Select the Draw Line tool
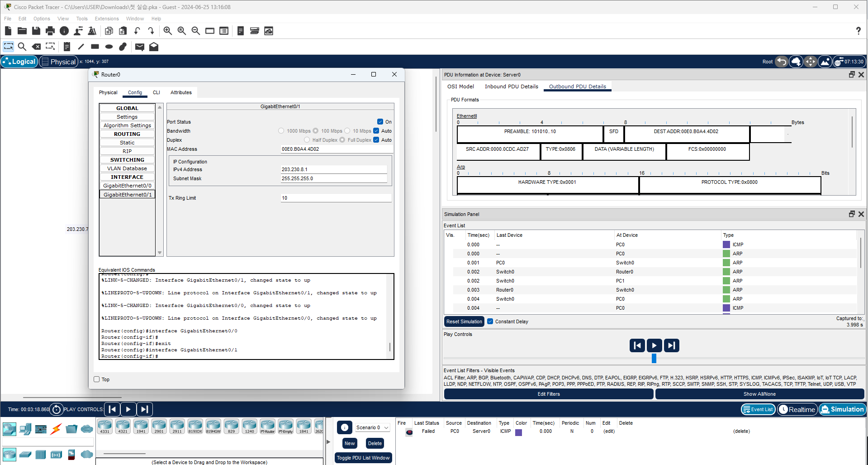This screenshot has width=868, height=465. 81,47
